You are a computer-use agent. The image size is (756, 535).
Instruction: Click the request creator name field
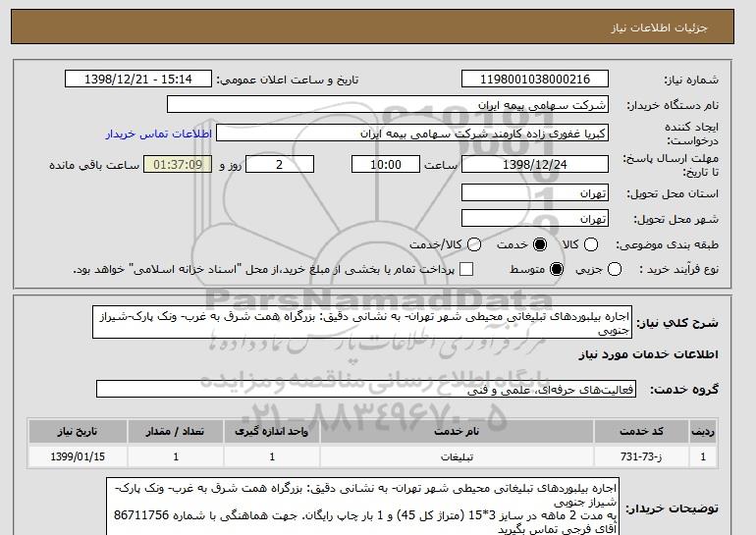(x=412, y=134)
